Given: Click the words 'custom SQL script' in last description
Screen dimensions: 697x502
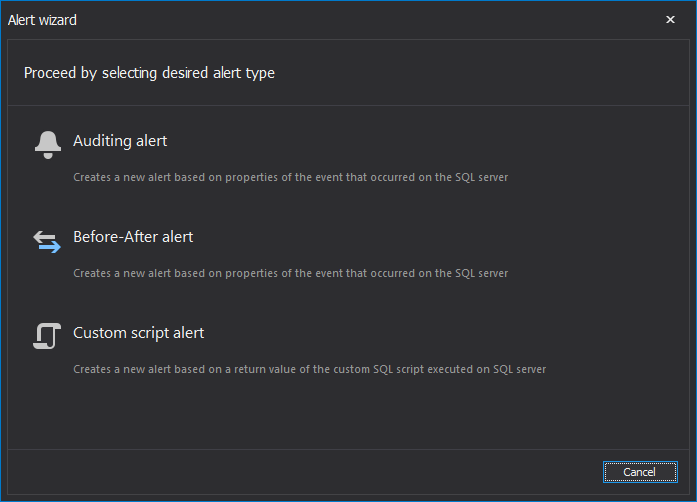Looking at the screenshot, I should 379,369.
